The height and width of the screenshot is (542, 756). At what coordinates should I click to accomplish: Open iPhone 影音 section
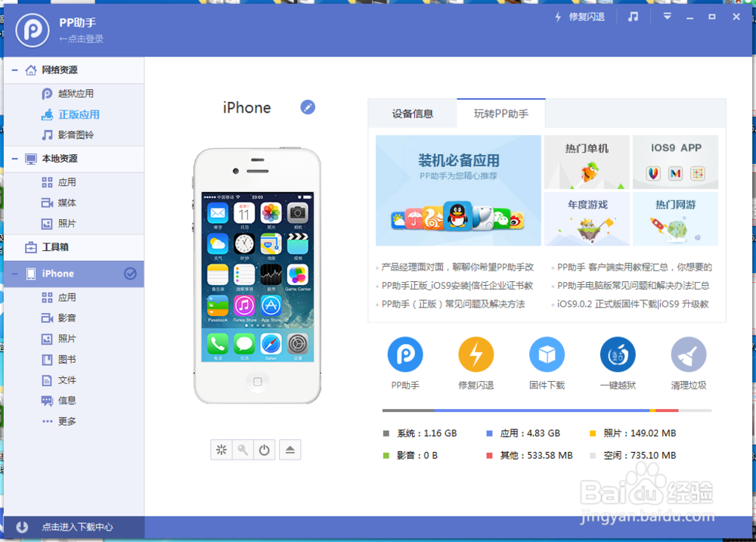pos(59,318)
